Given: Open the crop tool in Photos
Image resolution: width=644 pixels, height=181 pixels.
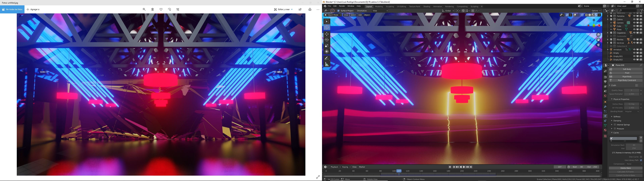Looking at the screenshot, I should click(x=178, y=9).
